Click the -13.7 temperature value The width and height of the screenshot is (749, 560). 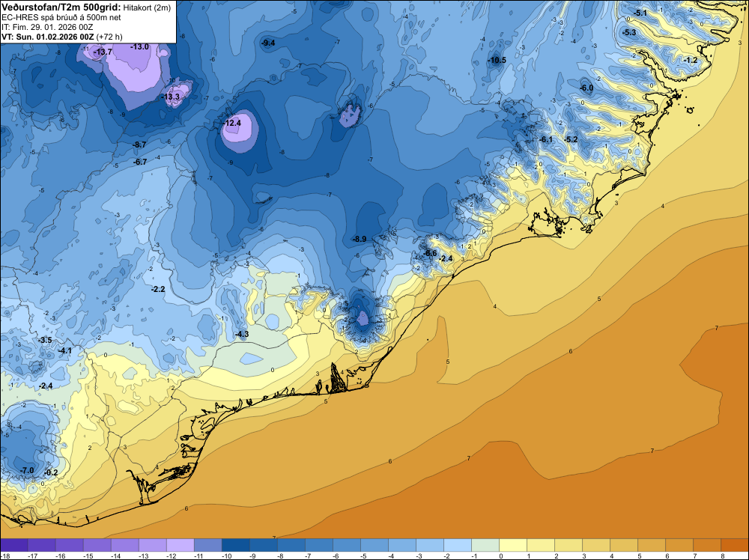102,52
